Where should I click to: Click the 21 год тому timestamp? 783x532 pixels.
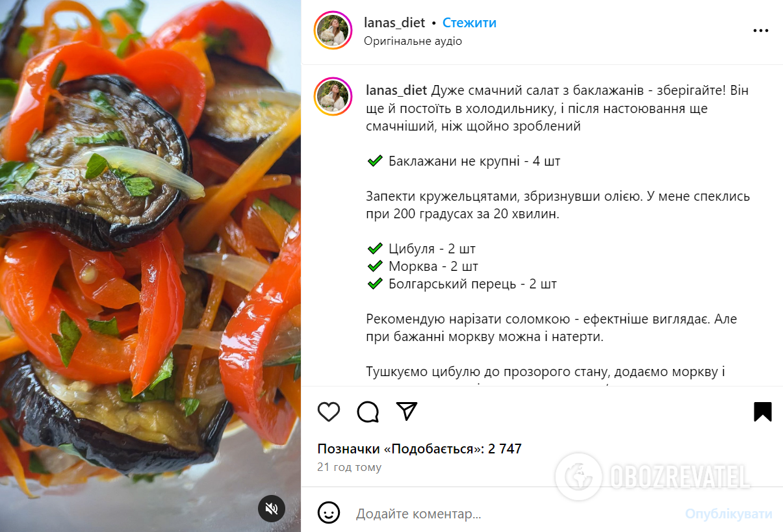click(x=350, y=467)
